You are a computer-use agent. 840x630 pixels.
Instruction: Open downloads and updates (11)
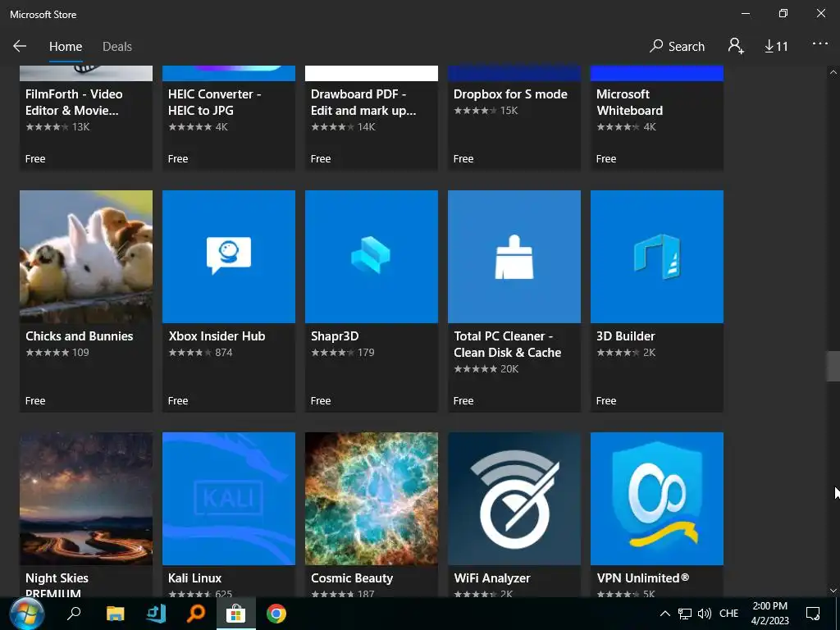(x=776, y=47)
